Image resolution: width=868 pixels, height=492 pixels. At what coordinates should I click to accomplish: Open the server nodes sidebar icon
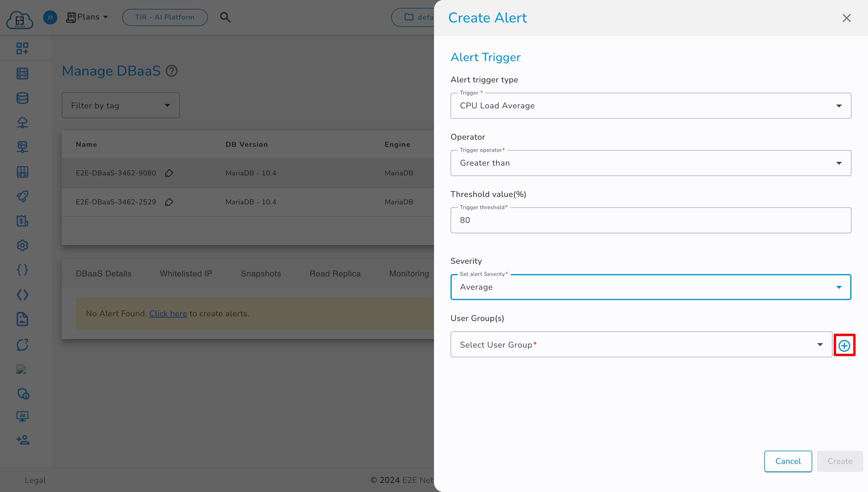(22, 73)
